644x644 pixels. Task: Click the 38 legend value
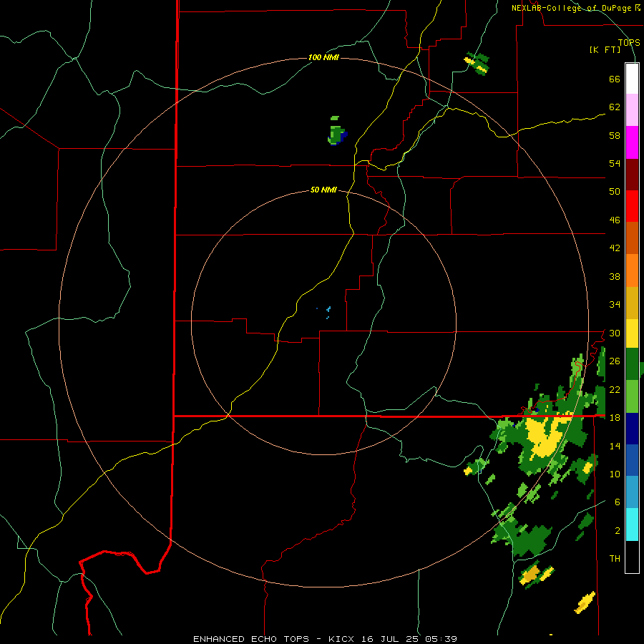(x=615, y=276)
